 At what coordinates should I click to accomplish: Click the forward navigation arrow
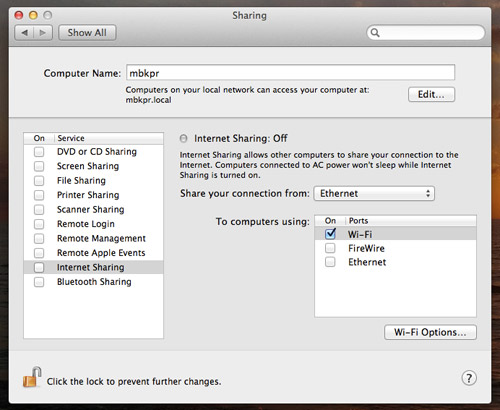pos(43,33)
